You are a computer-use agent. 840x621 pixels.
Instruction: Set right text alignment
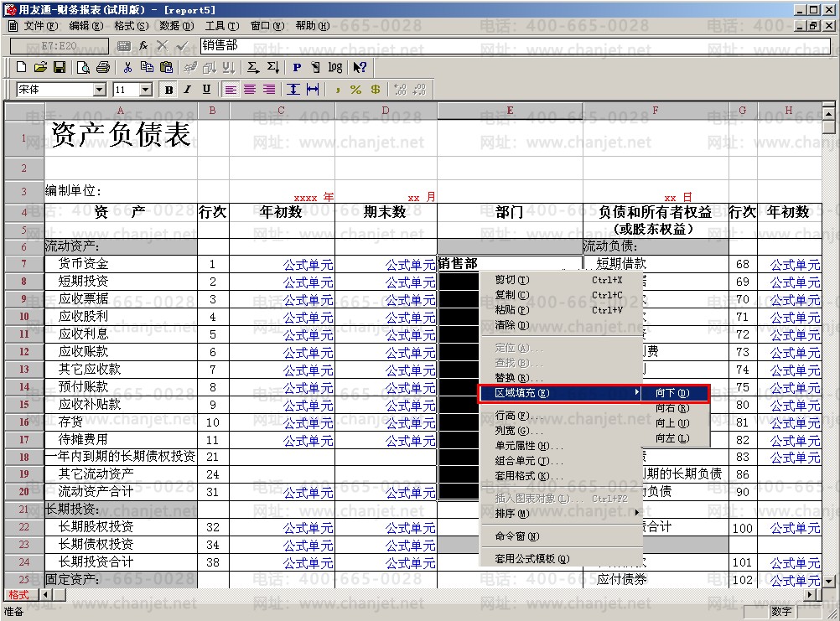(x=269, y=90)
